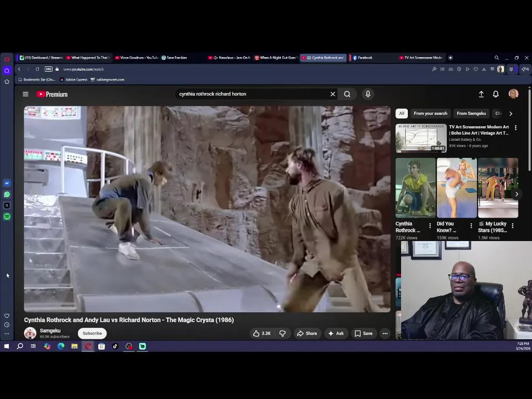This screenshot has height=399, width=532.
Task: Run search with the magnifier button
Action: pyautogui.click(x=347, y=94)
